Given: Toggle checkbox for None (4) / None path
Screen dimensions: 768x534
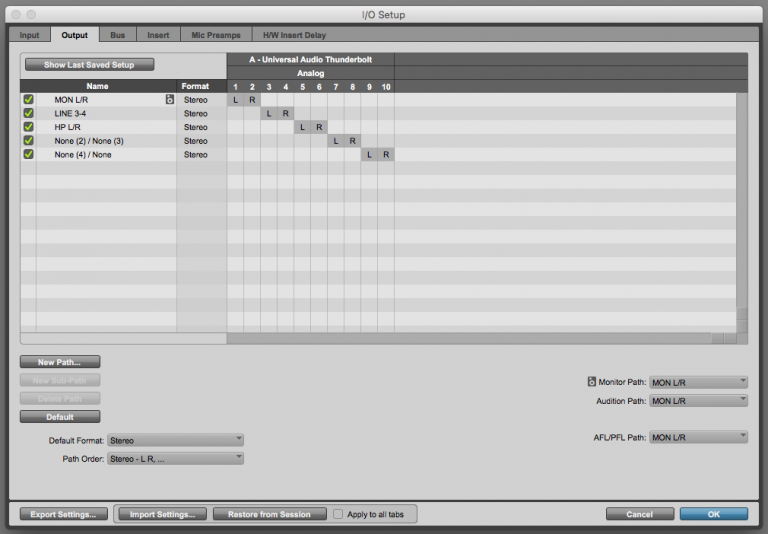Looking at the screenshot, I should tap(28, 154).
